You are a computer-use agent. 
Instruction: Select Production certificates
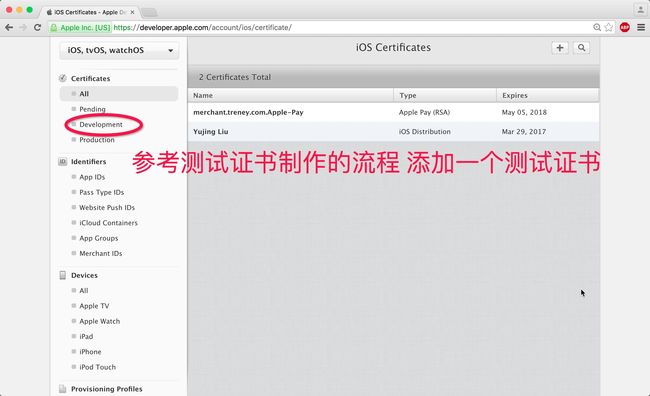(x=97, y=140)
